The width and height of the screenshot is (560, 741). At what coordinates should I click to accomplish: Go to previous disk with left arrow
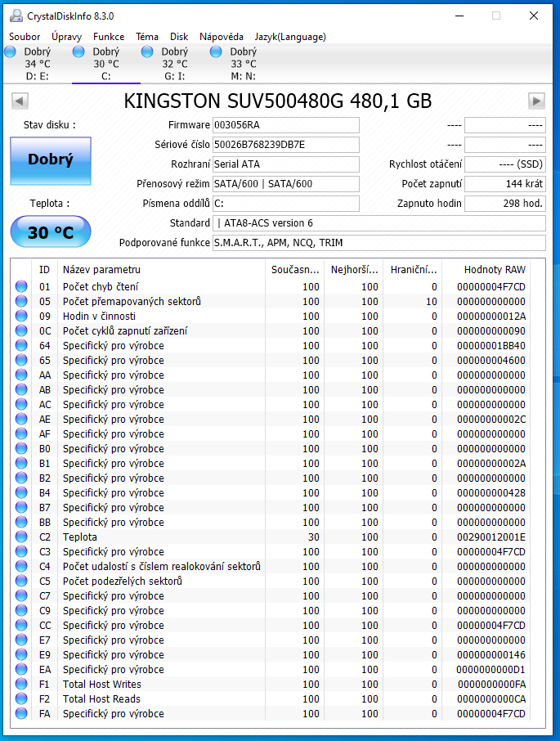20,101
